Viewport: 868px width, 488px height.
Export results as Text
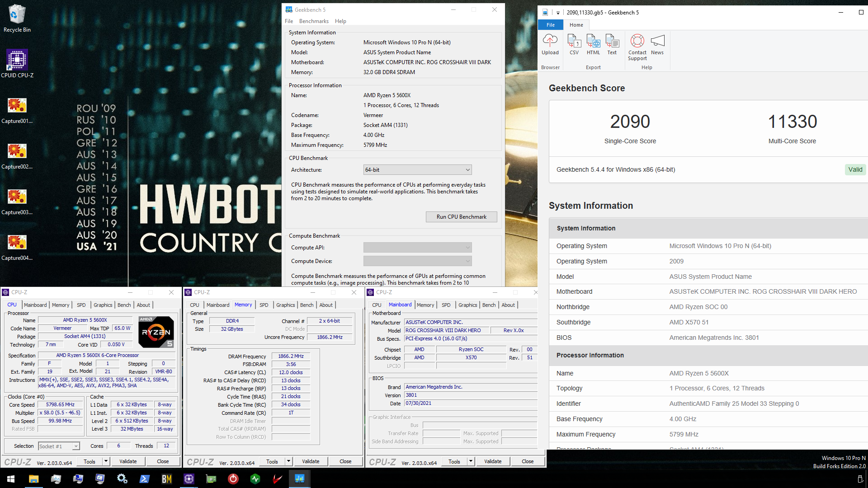pyautogui.click(x=612, y=45)
